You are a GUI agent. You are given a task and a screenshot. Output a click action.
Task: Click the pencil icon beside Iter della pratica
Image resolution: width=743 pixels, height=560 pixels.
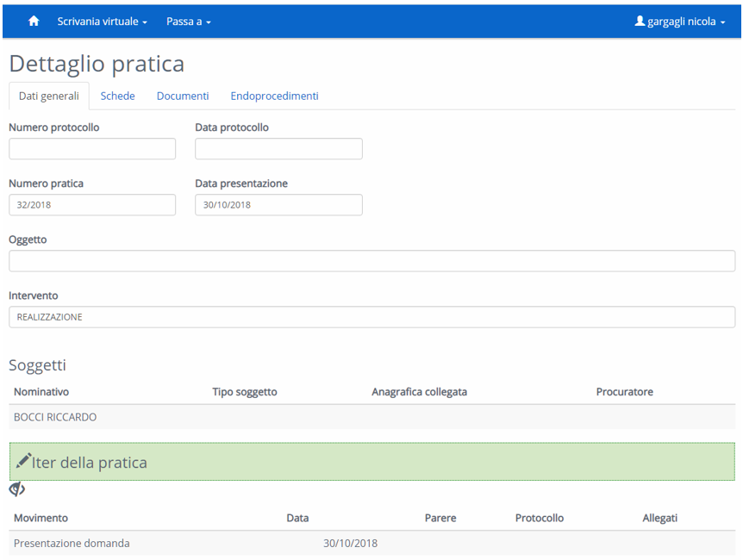pyautogui.click(x=23, y=461)
